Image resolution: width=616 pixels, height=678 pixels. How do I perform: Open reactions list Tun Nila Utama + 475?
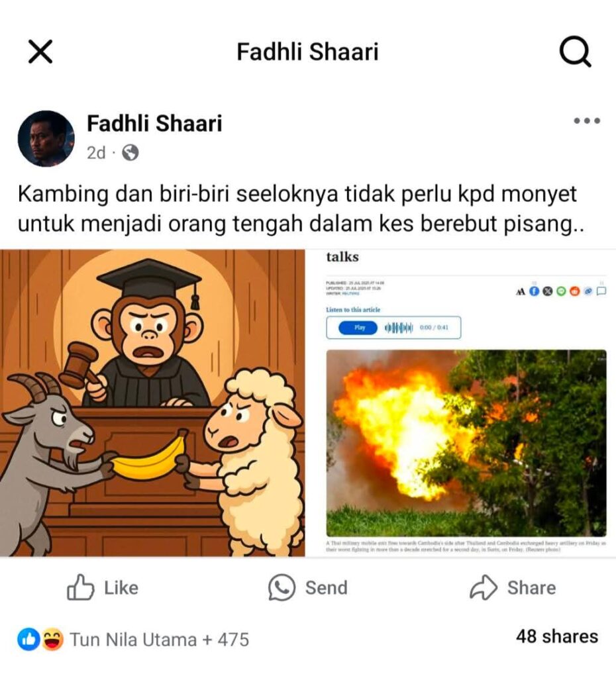[159, 640]
